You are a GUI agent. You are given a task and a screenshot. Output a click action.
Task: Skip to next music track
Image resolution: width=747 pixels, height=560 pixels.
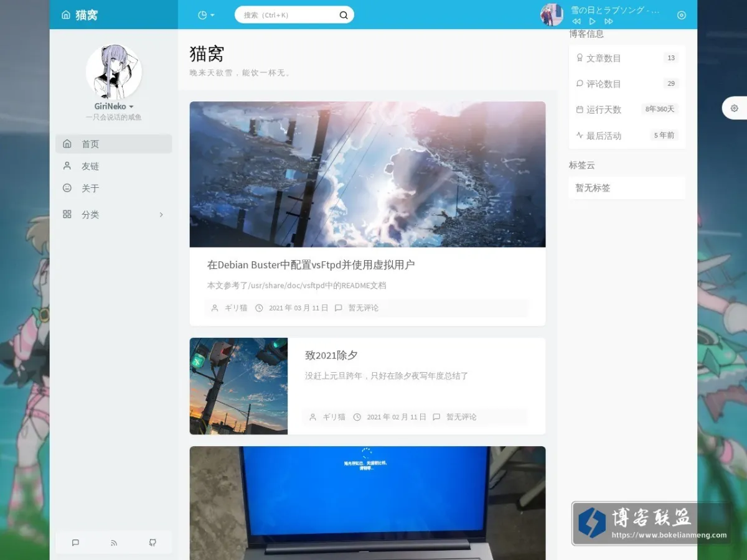(x=609, y=21)
